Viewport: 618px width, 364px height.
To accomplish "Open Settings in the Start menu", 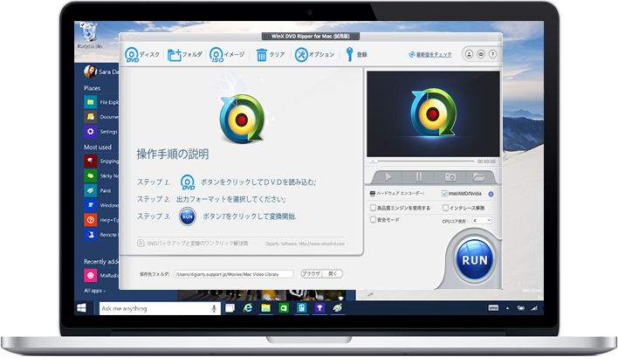I will click(101, 132).
